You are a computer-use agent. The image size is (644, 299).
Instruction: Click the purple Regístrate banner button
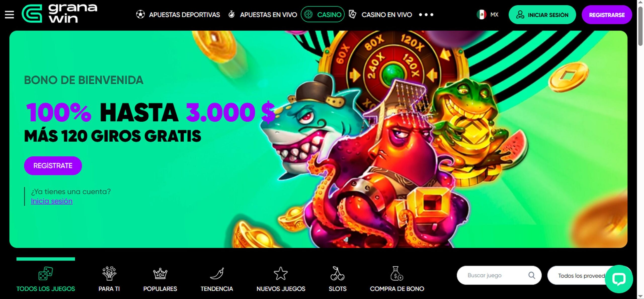pyautogui.click(x=53, y=166)
